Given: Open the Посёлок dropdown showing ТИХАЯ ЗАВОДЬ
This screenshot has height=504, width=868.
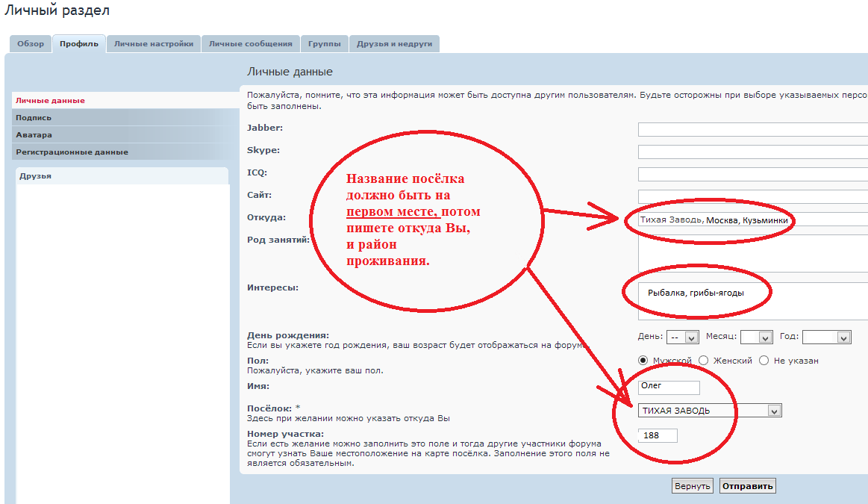Looking at the screenshot, I should tap(710, 410).
